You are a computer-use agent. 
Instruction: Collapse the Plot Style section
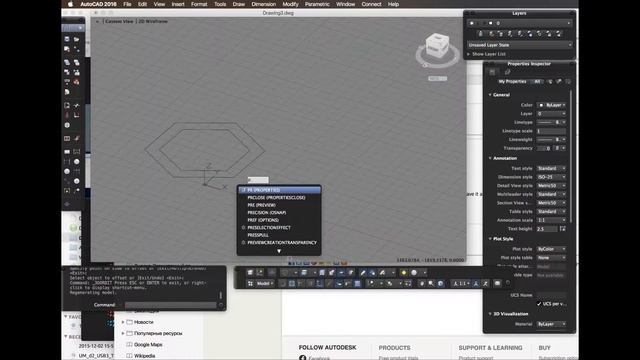[490, 239]
